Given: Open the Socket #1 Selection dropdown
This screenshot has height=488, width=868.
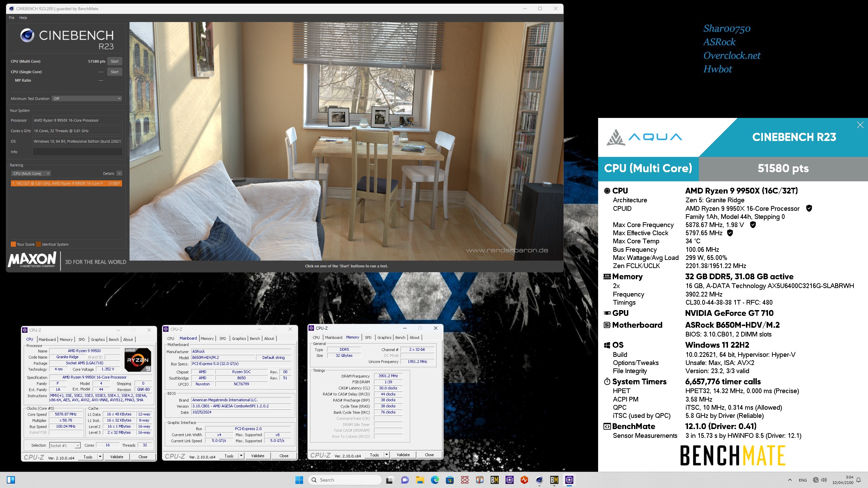Looking at the screenshot, I should pyautogui.click(x=65, y=445).
